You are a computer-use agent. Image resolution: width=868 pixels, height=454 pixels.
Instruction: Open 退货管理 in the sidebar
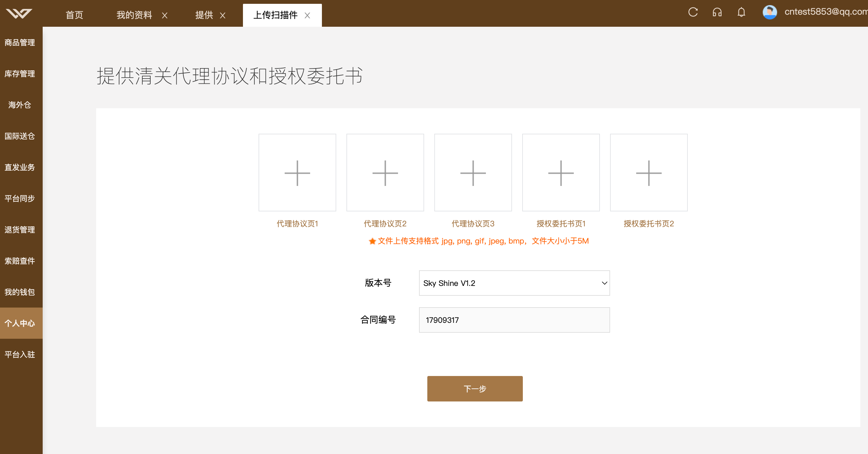[19, 230]
